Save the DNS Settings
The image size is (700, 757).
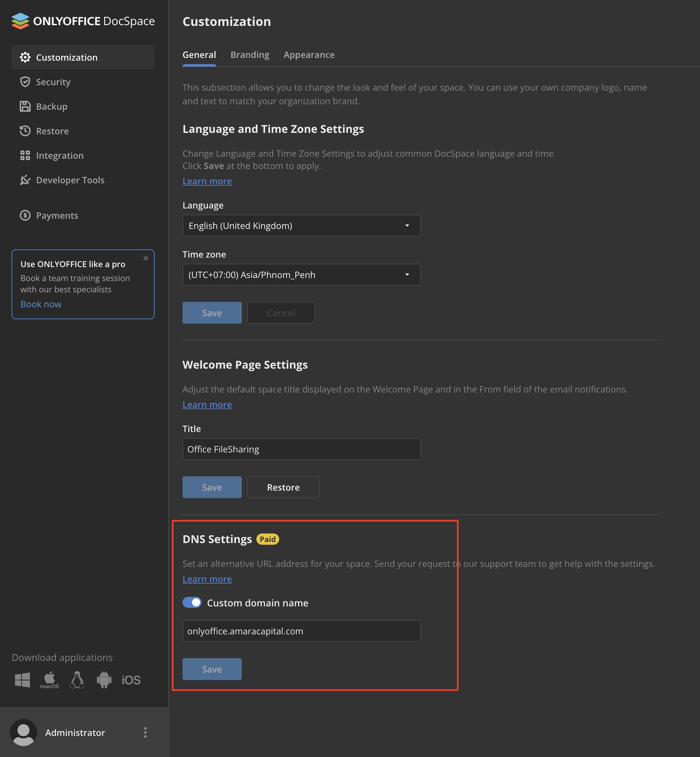[212, 669]
